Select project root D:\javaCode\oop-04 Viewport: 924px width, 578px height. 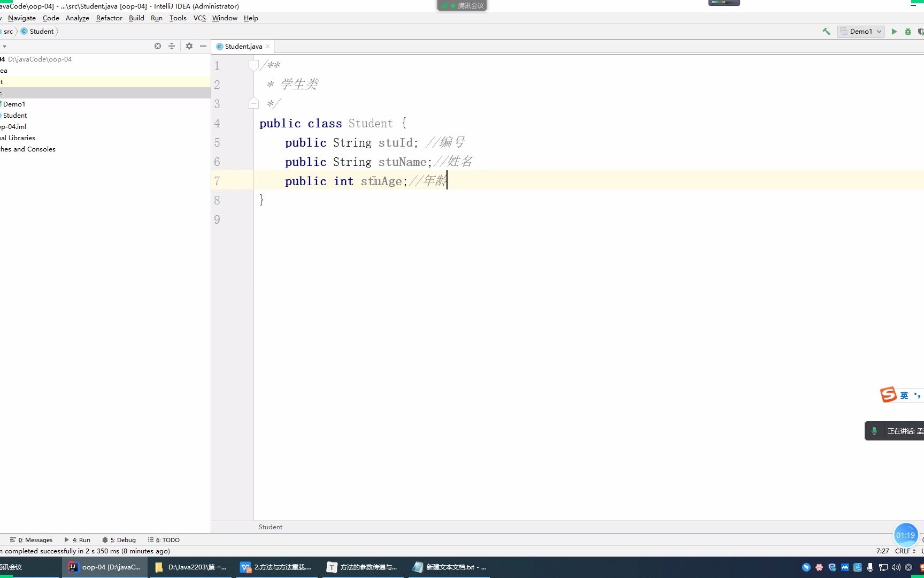click(36, 59)
